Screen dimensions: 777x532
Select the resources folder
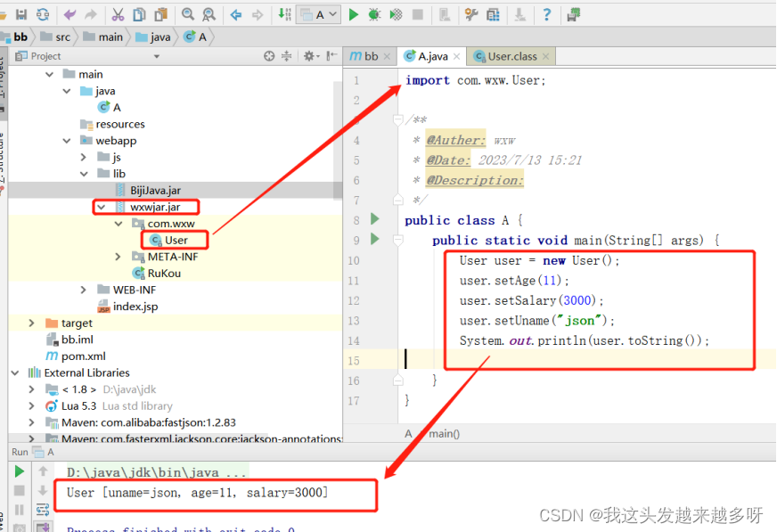pyautogui.click(x=113, y=125)
